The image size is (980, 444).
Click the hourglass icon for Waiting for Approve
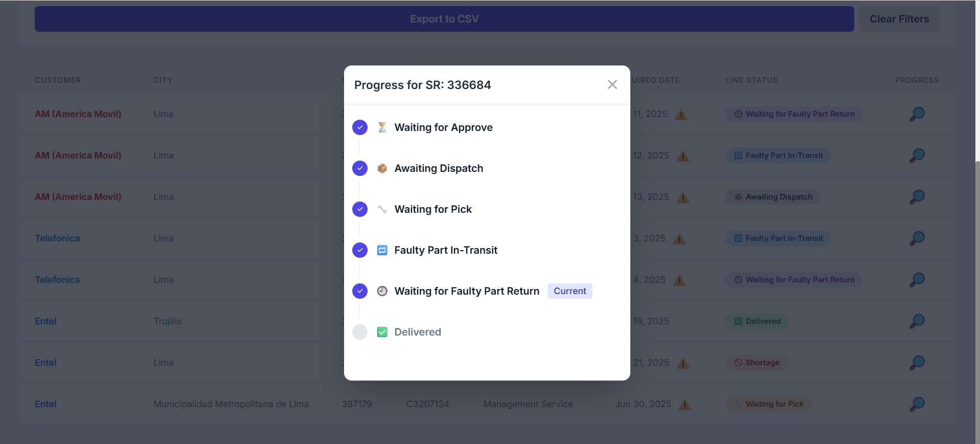tap(382, 127)
